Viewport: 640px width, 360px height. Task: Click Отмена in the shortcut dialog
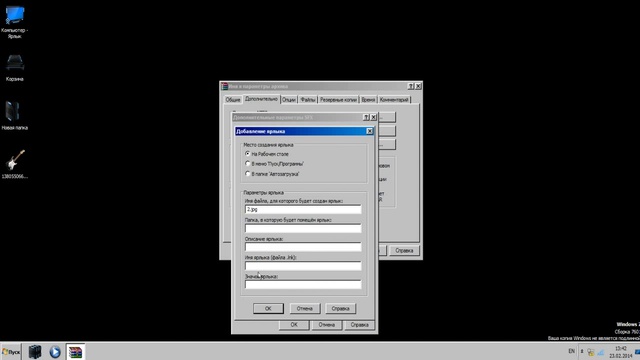point(305,309)
